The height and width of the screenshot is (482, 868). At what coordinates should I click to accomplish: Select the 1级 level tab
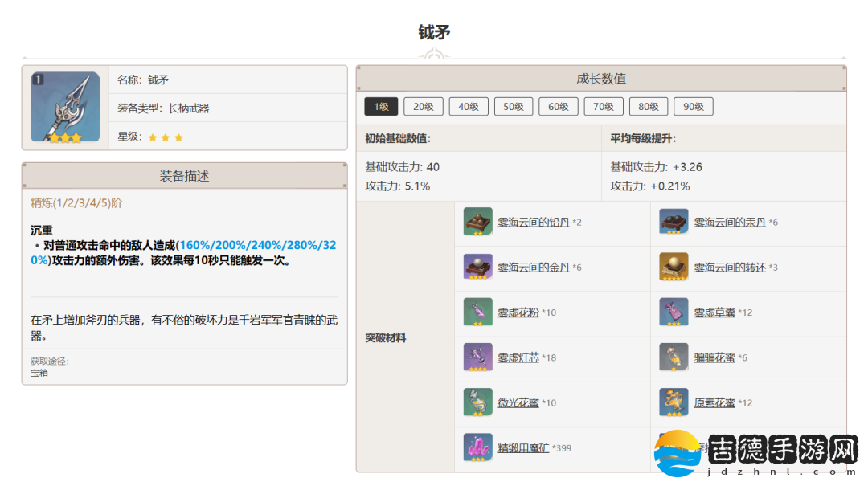pyautogui.click(x=381, y=107)
